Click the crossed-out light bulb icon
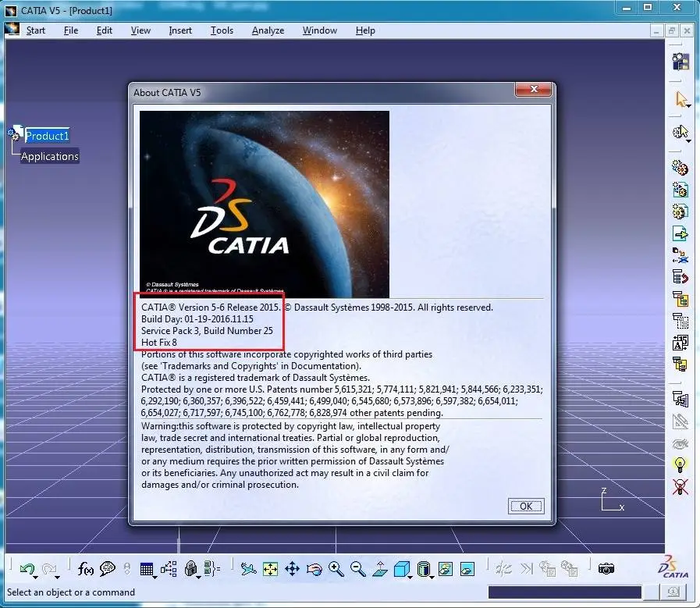 (680, 486)
